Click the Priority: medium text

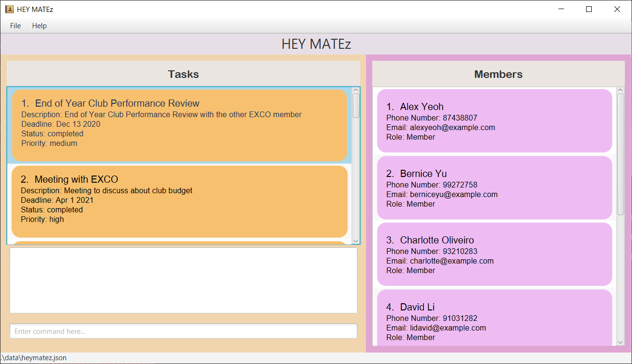click(49, 143)
